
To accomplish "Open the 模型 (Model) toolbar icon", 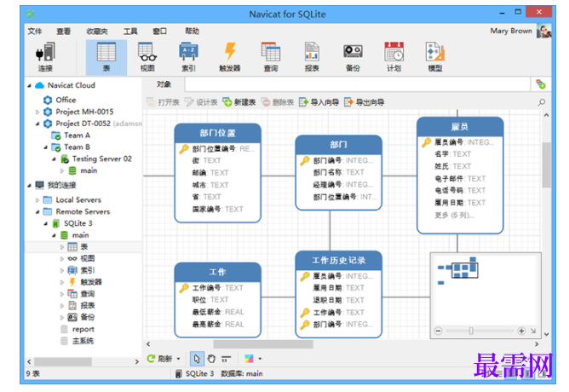I will tap(435, 56).
